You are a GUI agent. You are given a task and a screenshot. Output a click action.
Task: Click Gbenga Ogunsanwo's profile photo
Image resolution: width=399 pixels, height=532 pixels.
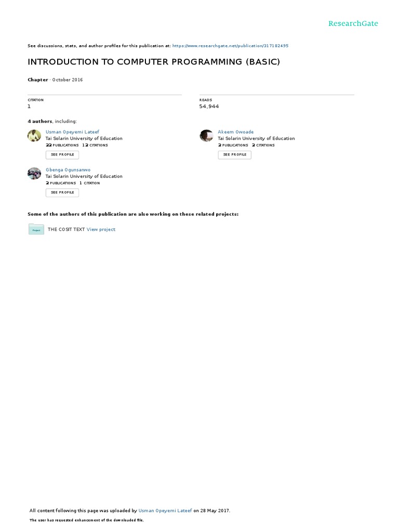(34, 174)
